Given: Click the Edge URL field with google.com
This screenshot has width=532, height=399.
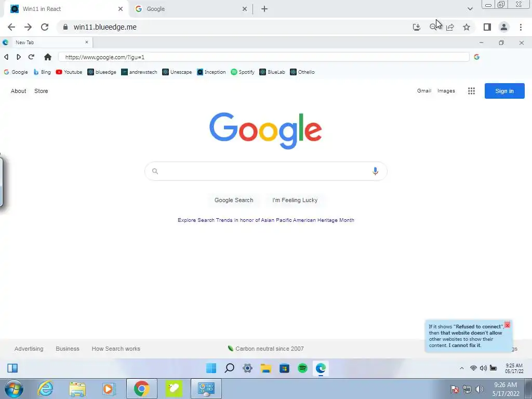Looking at the screenshot, I should (x=263, y=57).
